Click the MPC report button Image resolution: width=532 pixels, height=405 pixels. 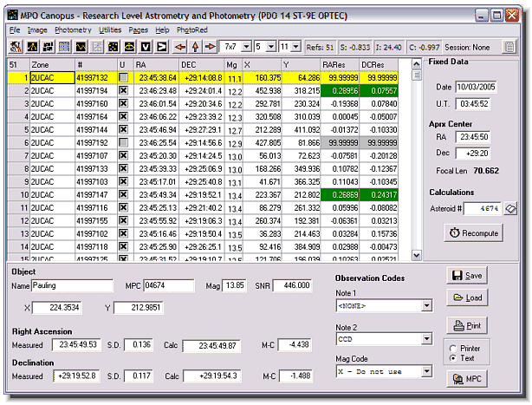pos(467,378)
